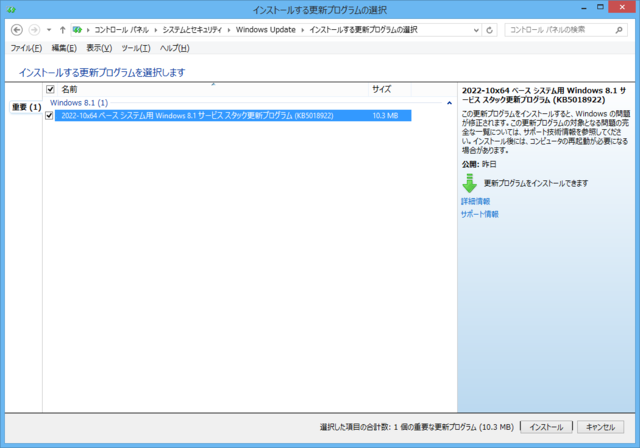Open the 編集(E) menu
640x448 pixels.
pos(64,48)
